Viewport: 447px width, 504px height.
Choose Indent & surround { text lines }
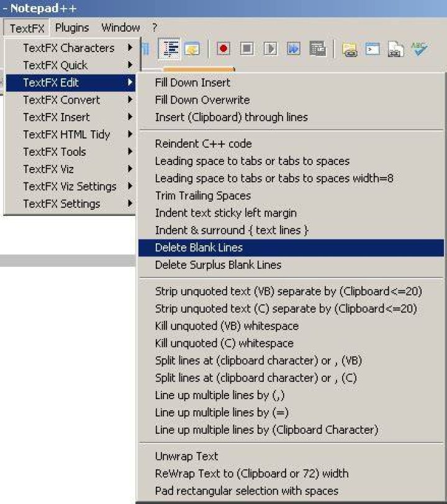[291, 230]
